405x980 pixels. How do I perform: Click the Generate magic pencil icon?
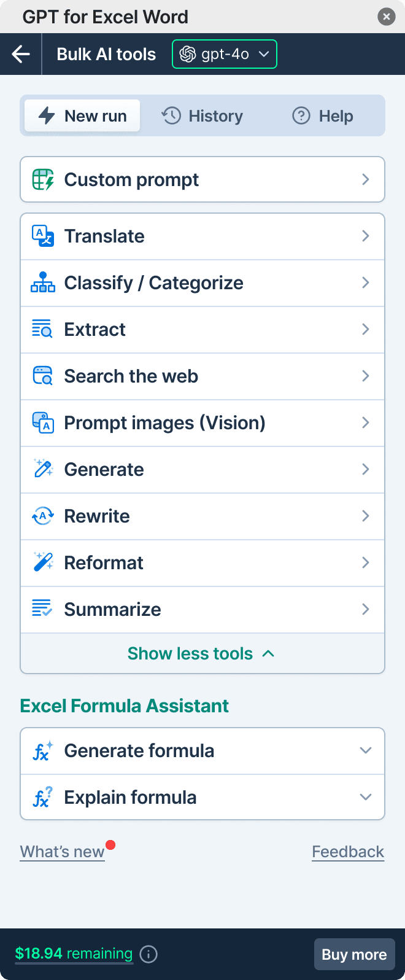pos(43,470)
